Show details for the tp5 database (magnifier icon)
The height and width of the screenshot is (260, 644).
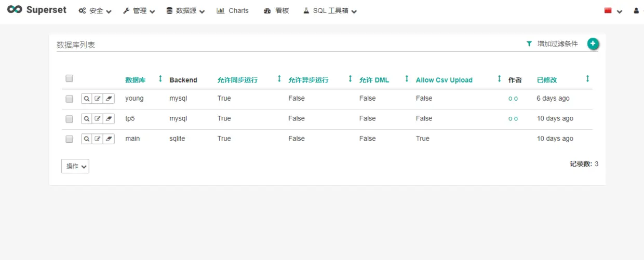tap(87, 118)
